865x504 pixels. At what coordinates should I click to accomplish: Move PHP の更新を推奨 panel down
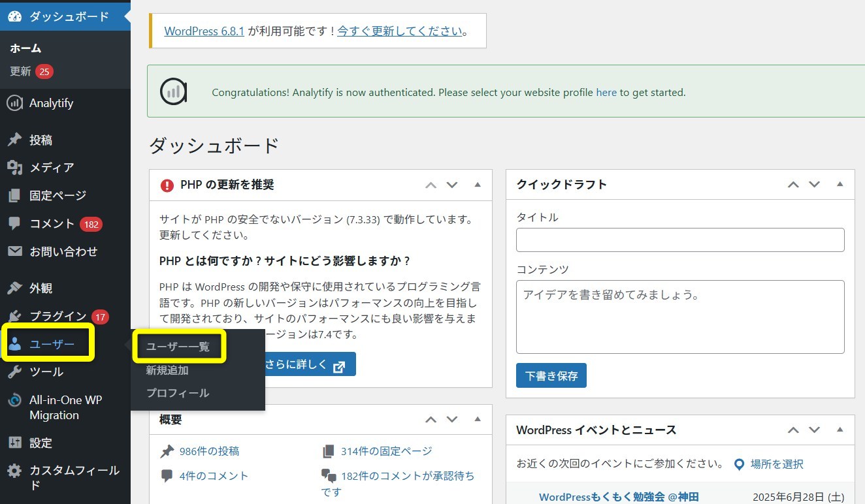[451, 185]
